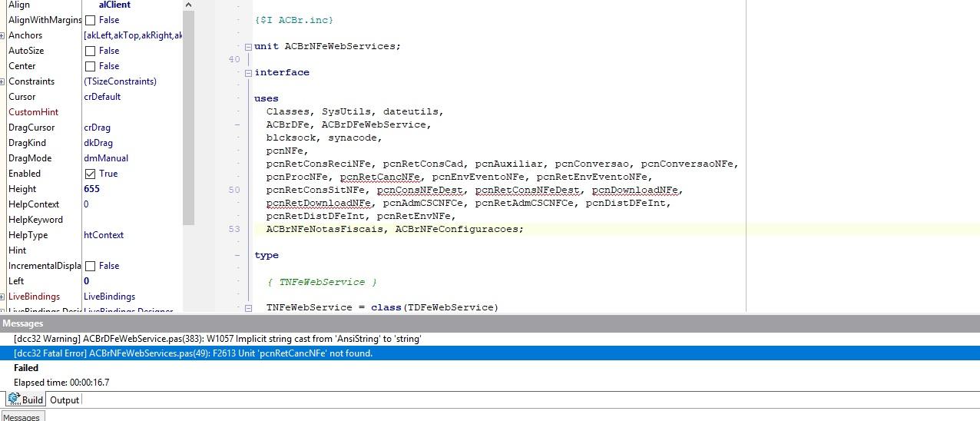The image size is (980, 421).
Task: Toggle the AutoSize checkbox
Action: (90, 51)
